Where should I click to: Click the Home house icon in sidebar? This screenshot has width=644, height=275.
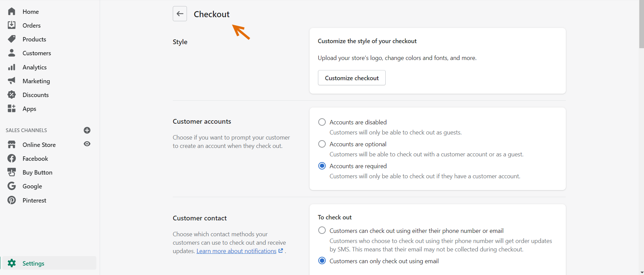tap(12, 11)
